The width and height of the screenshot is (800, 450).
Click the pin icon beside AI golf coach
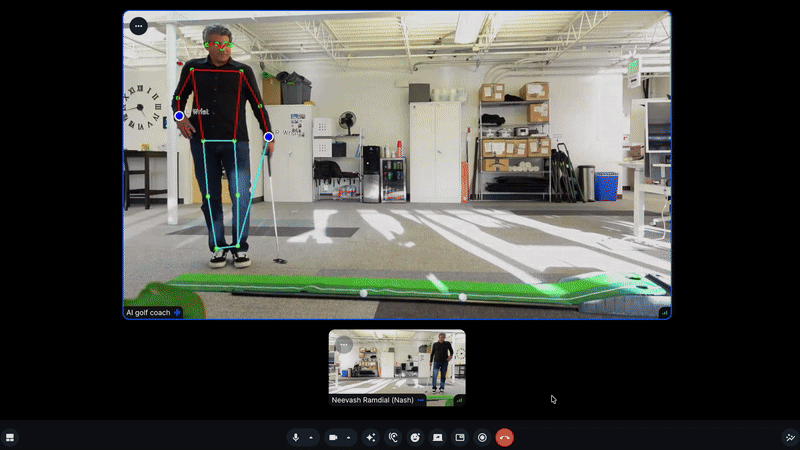pos(178,312)
